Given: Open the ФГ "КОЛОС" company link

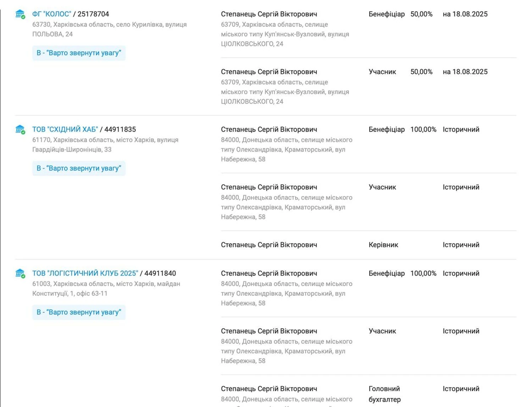Looking at the screenshot, I should [51, 14].
